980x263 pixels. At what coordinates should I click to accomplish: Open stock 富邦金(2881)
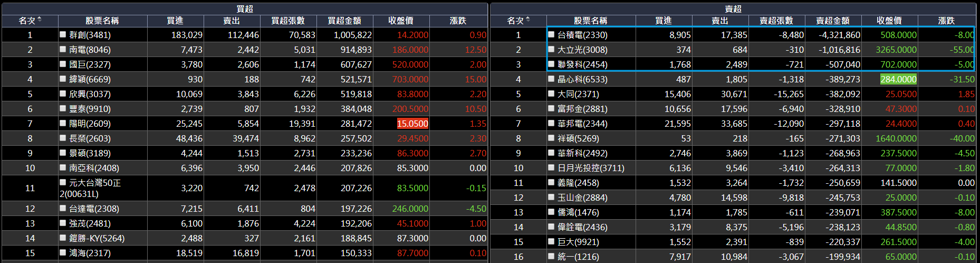coord(583,109)
